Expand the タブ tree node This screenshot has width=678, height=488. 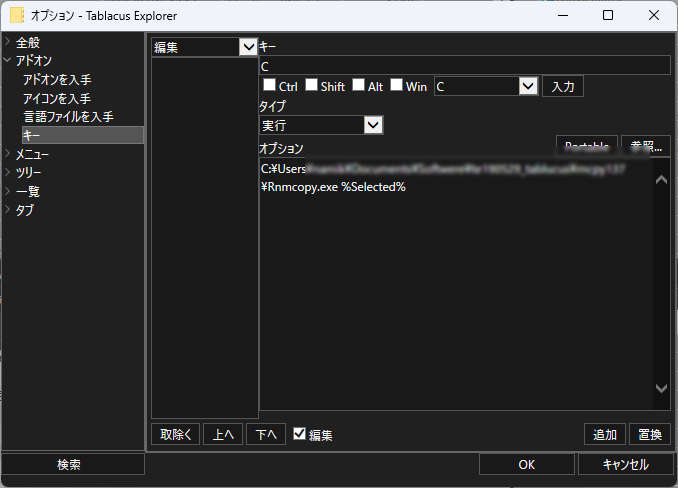(7, 210)
